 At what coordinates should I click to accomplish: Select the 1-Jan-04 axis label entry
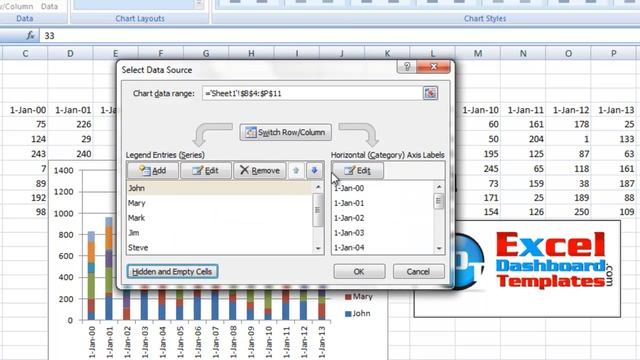(x=383, y=247)
